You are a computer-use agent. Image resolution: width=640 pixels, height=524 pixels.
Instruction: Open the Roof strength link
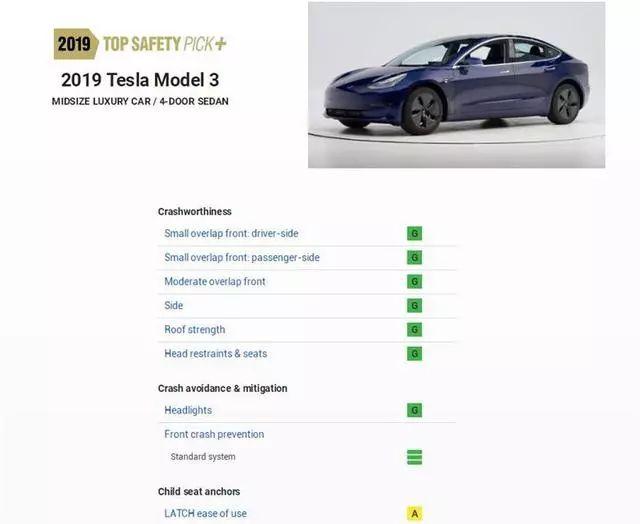194,330
